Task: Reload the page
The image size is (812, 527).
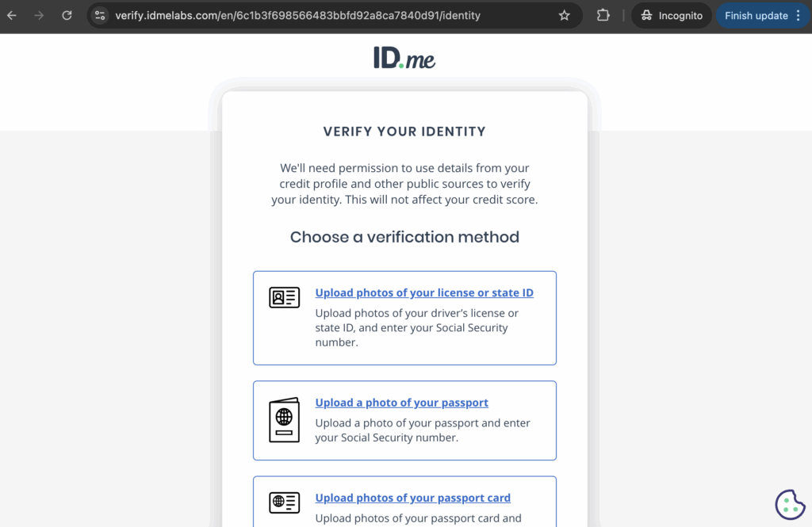Action: click(67, 16)
